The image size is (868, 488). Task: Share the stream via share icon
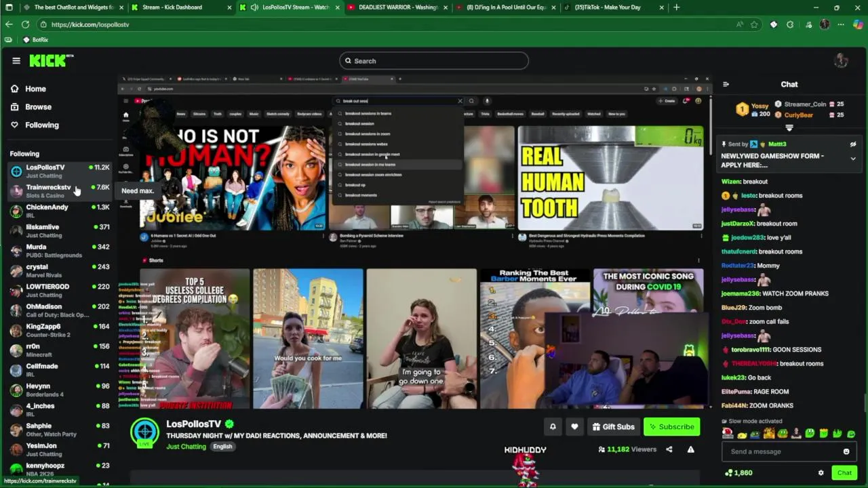click(669, 449)
